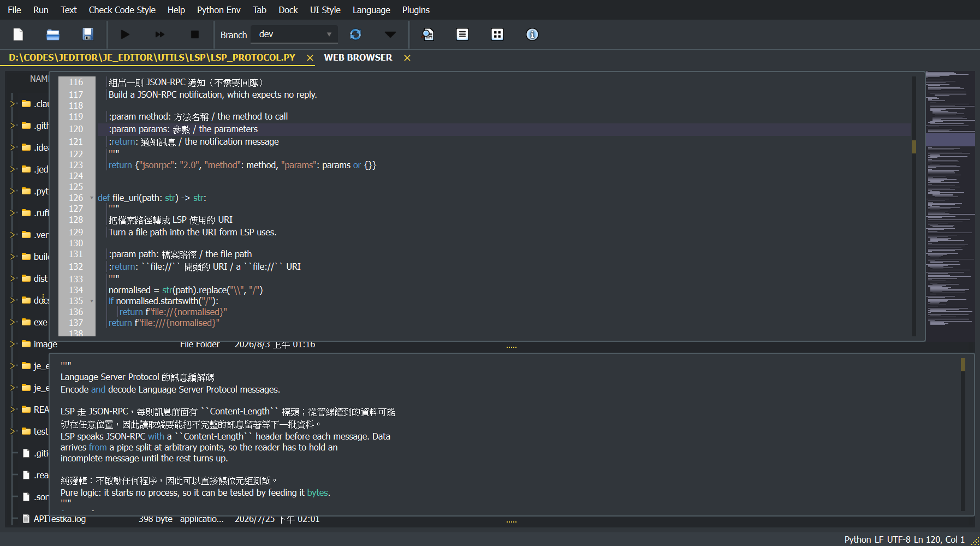Viewport: 980px width, 546px height.
Task: Collapse the fold arrow at line 135
Action: 92,301
